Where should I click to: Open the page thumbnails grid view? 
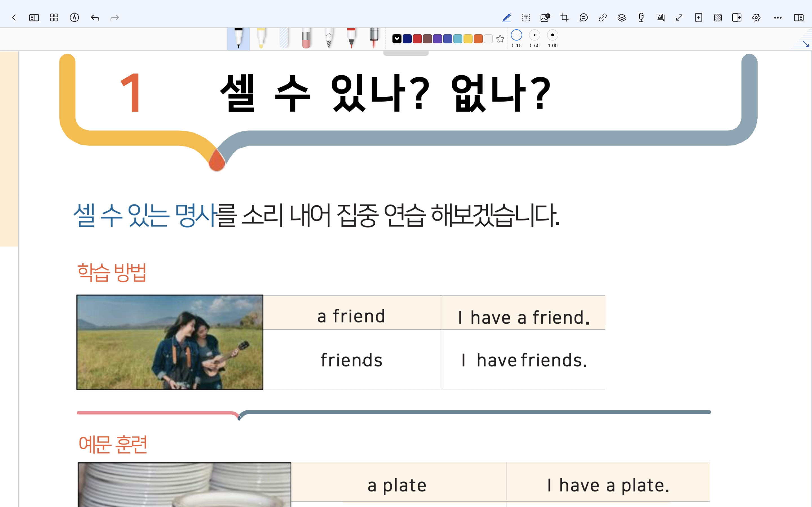click(54, 17)
